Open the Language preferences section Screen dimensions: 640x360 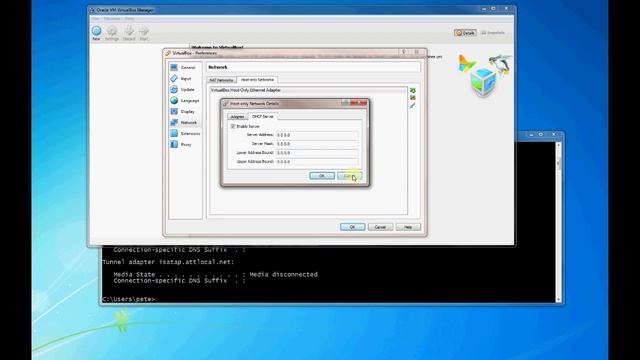point(185,100)
